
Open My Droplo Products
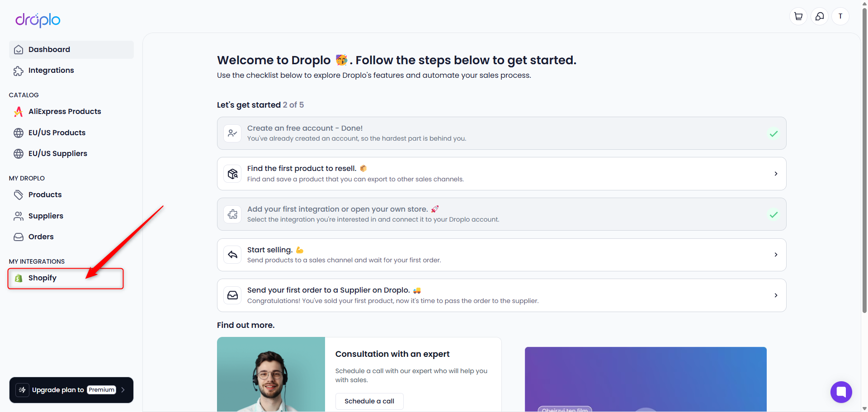tap(71, 195)
